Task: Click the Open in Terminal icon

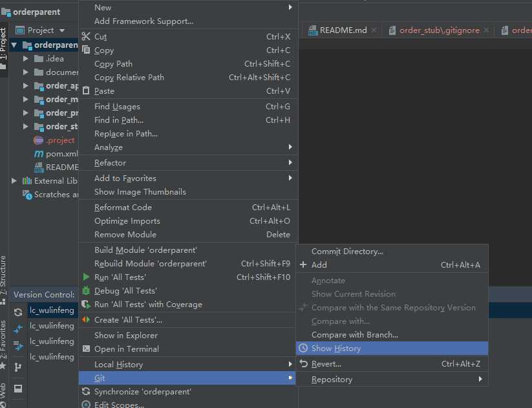Action: [x=86, y=349]
